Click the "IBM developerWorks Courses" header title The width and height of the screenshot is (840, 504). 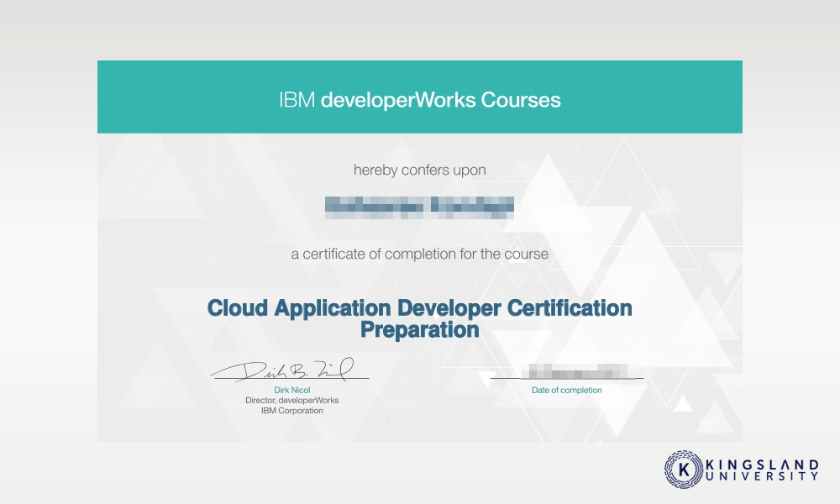click(419, 100)
